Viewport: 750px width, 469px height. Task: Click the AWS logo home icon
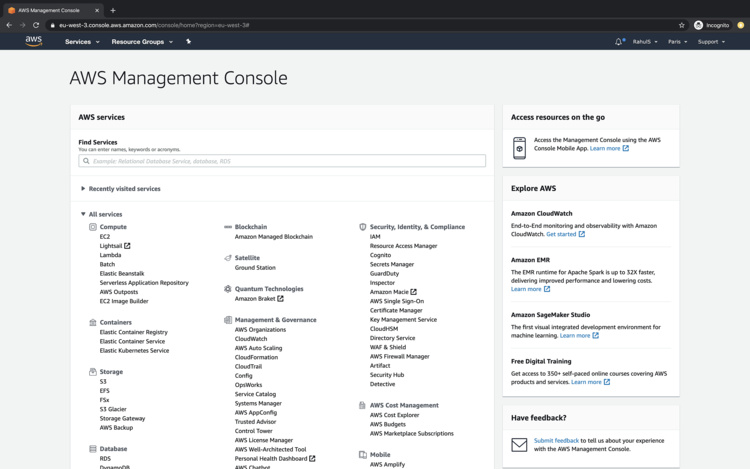point(34,42)
